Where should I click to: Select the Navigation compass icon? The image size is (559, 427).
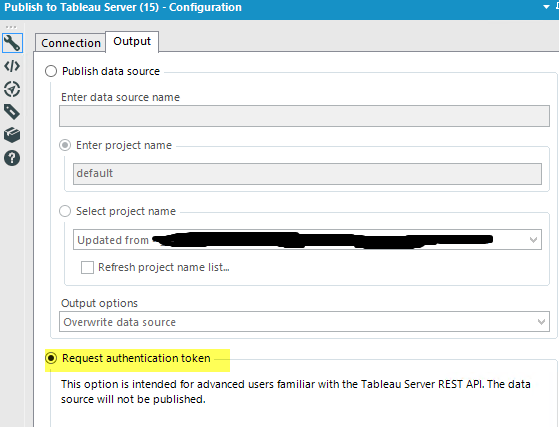click(12, 89)
